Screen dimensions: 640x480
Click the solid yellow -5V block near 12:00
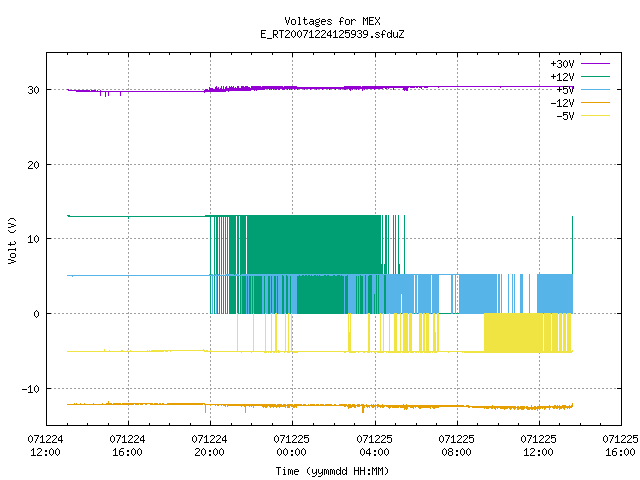(x=513, y=333)
